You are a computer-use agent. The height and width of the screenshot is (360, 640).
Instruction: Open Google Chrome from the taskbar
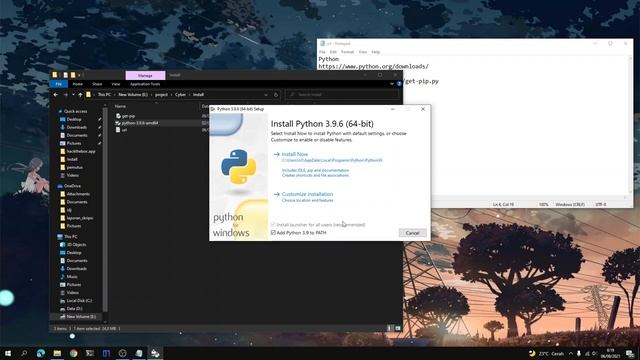(x=73, y=353)
